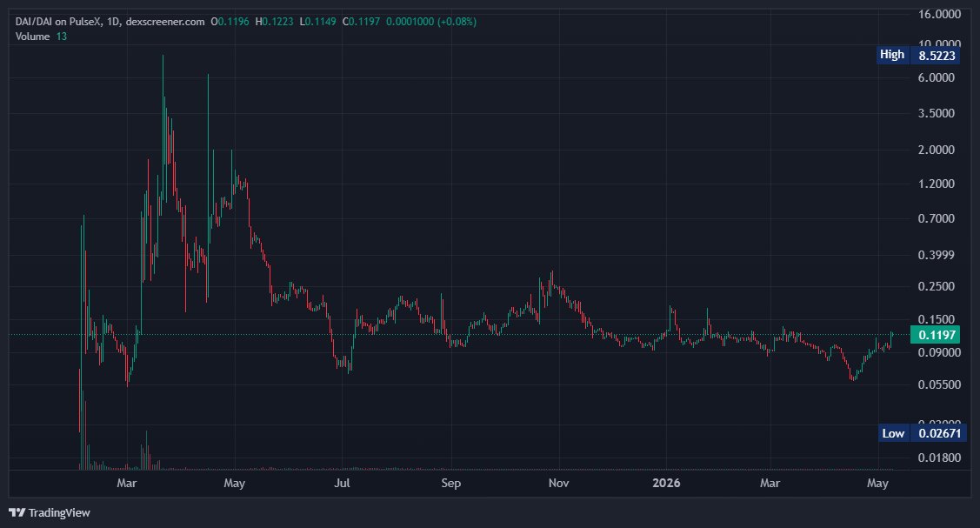Click the Jul label on time axis

342,483
